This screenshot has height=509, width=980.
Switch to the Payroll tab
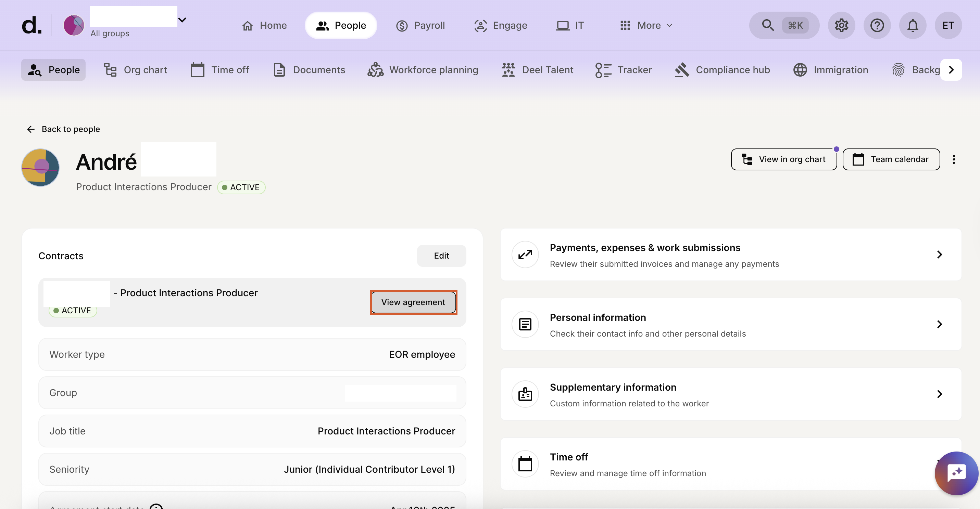tap(420, 25)
